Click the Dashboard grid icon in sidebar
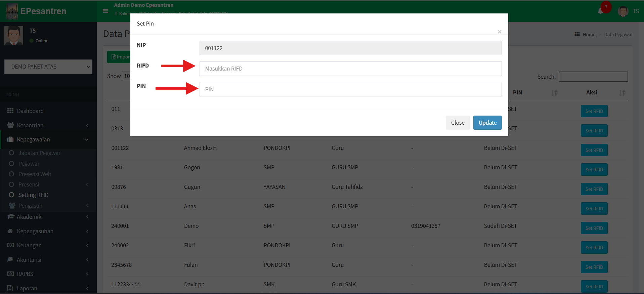The image size is (644, 294). point(10,111)
